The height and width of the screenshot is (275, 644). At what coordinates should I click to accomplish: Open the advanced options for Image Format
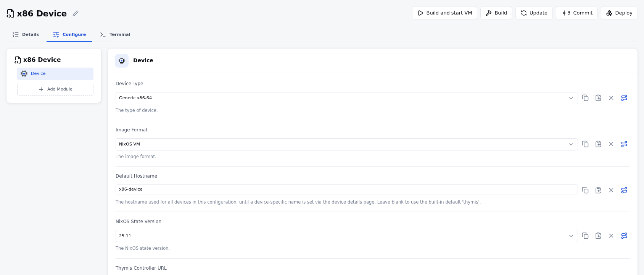pyautogui.click(x=624, y=144)
